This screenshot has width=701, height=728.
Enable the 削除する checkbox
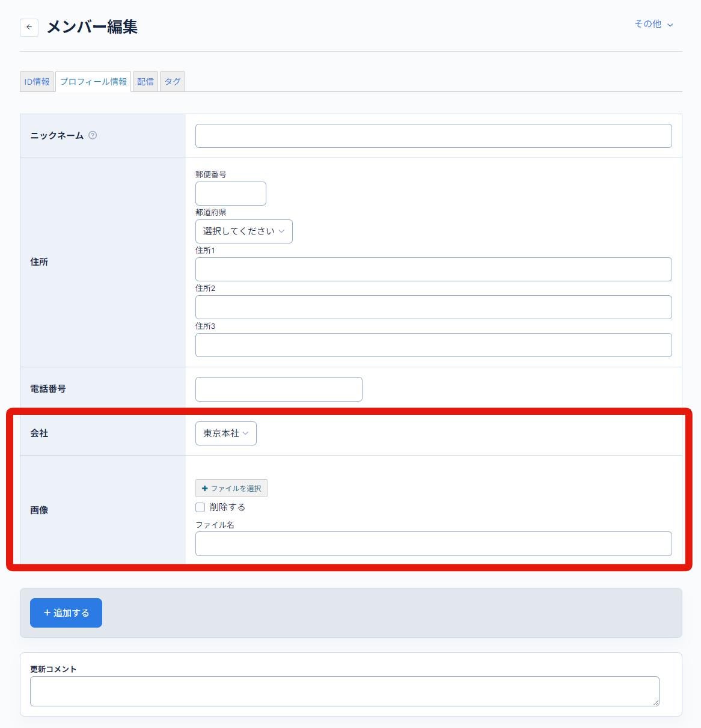coord(200,507)
